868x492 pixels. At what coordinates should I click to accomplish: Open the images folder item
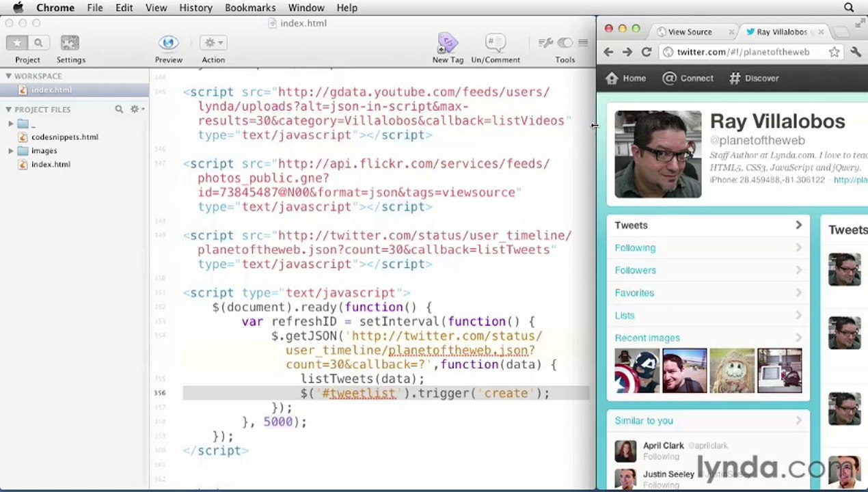coord(44,150)
